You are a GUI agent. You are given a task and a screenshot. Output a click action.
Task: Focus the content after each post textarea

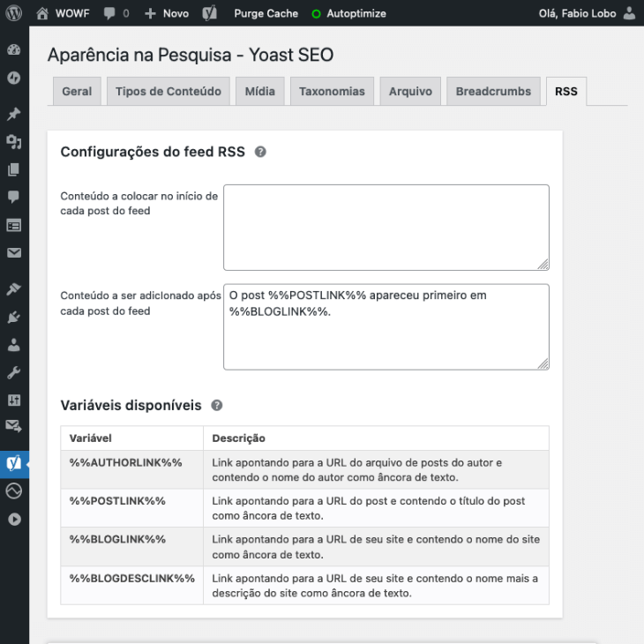[x=386, y=327]
